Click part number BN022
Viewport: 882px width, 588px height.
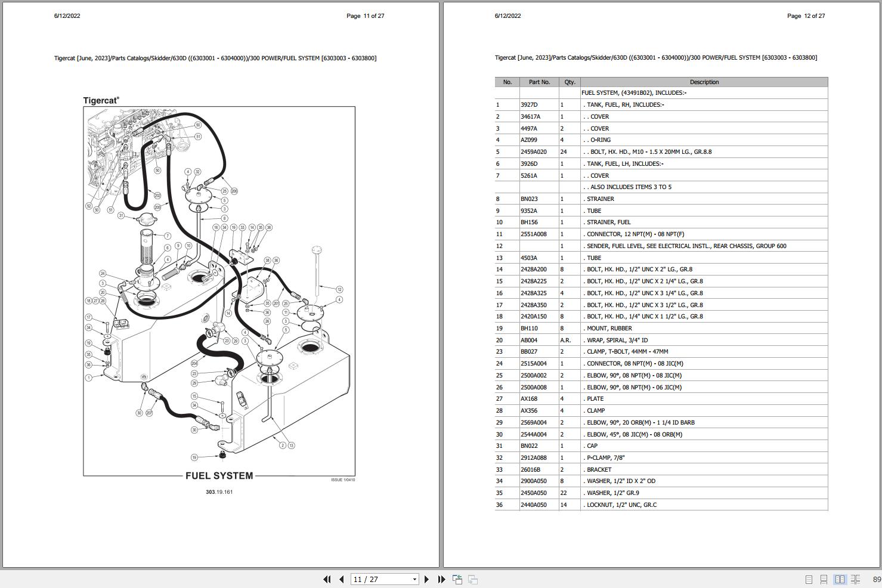pyautogui.click(x=529, y=446)
